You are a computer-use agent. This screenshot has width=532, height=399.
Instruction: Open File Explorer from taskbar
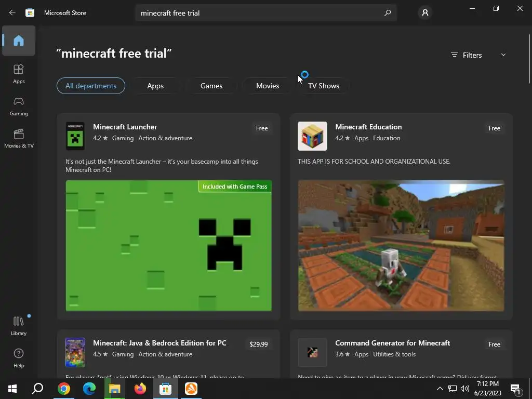tap(115, 389)
